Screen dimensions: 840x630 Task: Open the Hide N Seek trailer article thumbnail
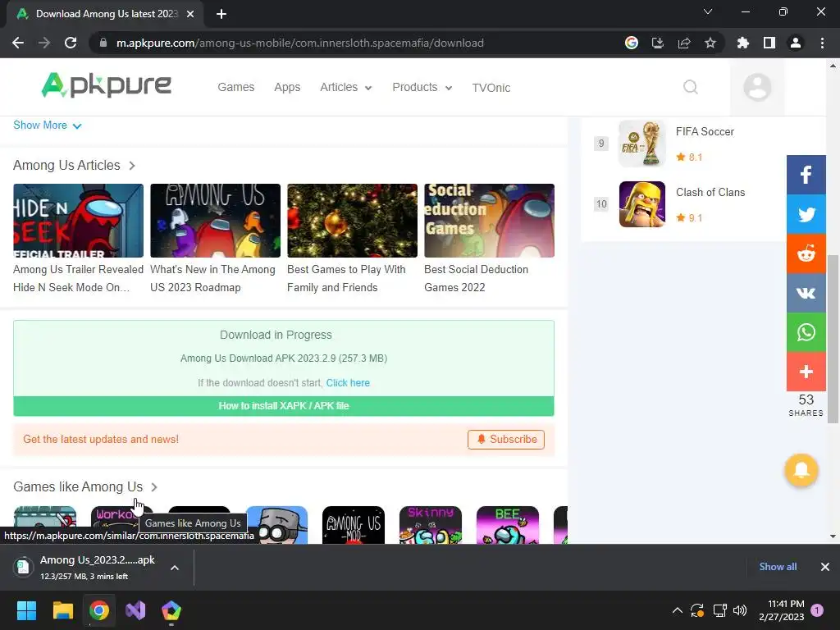point(78,220)
